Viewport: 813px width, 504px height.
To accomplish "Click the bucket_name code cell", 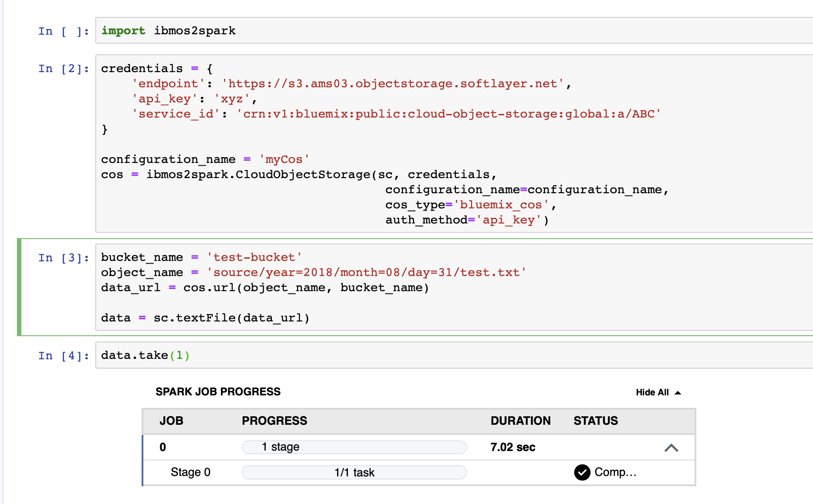I will [454, 287].
